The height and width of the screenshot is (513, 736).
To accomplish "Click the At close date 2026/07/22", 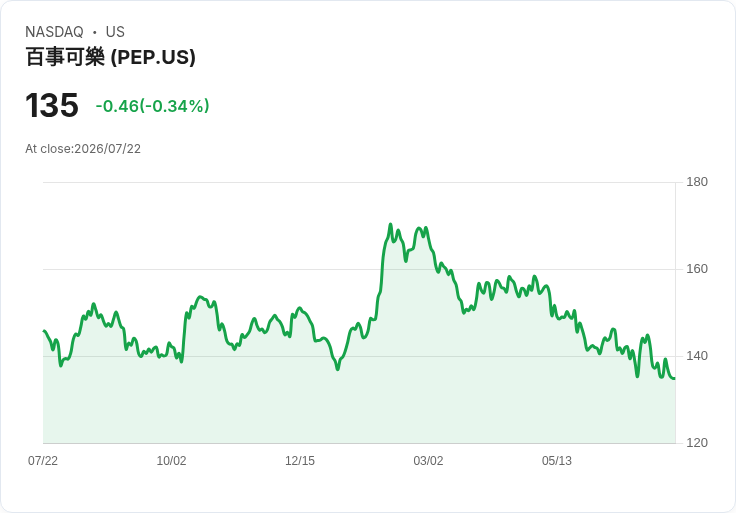I will coord(107,149).
